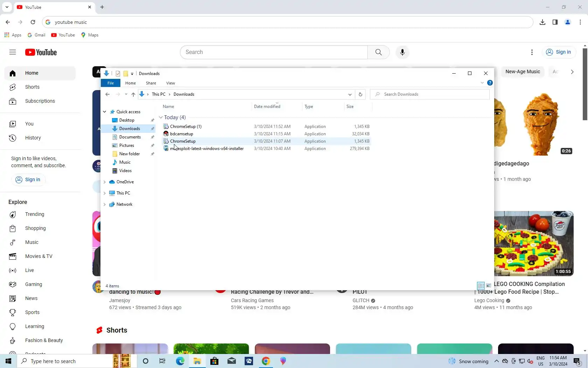Screen dimensions: 588x368
Task: Click the YouTube search input field
Action: [x=274, y=52]
